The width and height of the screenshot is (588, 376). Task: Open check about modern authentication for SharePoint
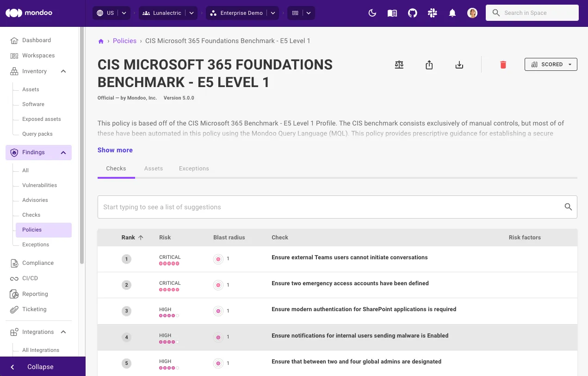[364, 309]
